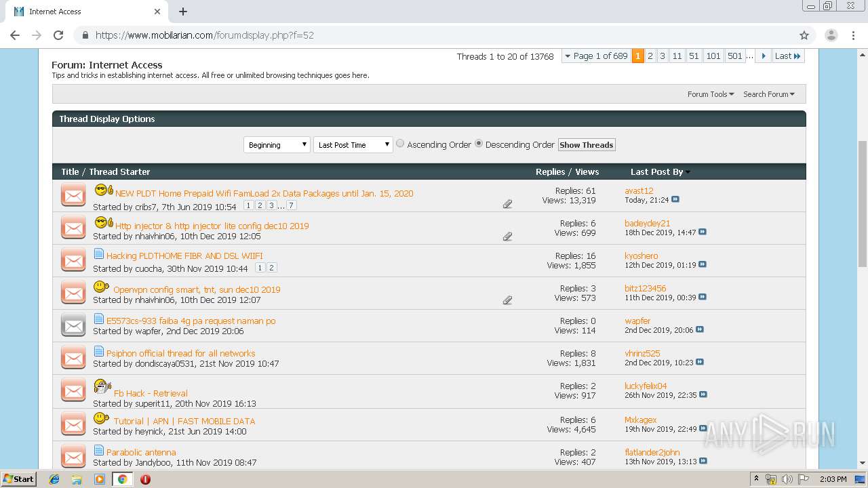Click the volume speaker tray icon
868x488 pixels.
[x=787, y=479]
